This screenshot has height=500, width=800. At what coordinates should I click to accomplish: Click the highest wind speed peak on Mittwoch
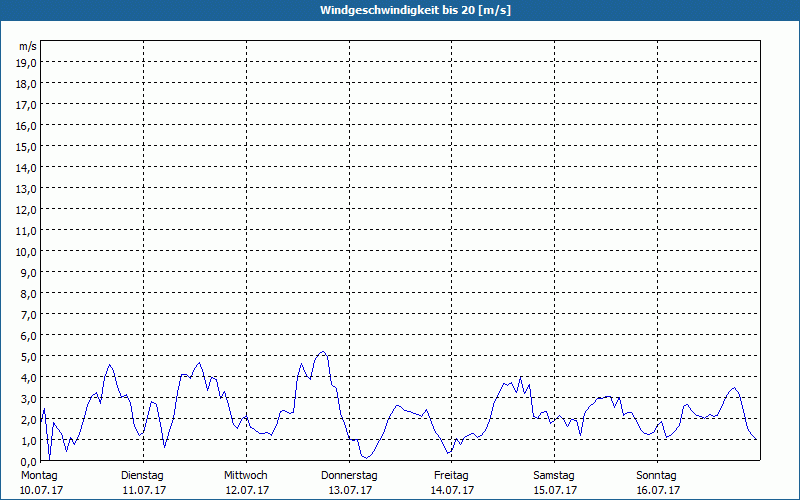(x=321, y=352)
